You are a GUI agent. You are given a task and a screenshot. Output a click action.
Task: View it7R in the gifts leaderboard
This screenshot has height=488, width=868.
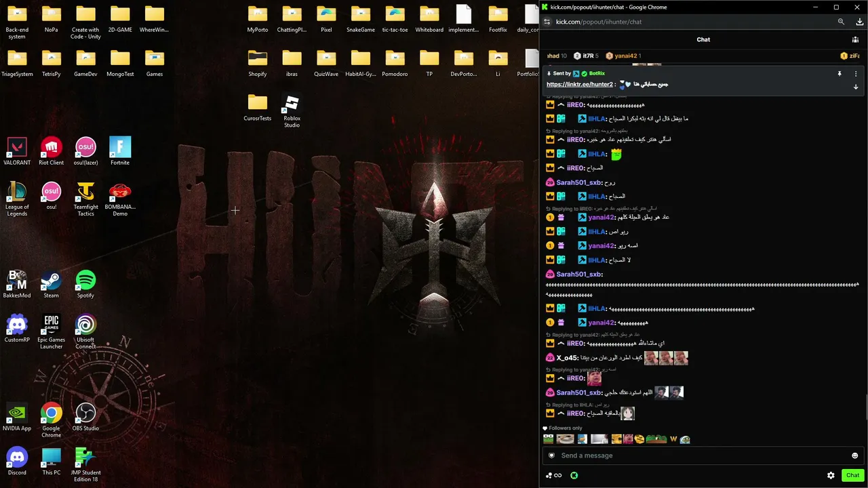click(586, 56)
